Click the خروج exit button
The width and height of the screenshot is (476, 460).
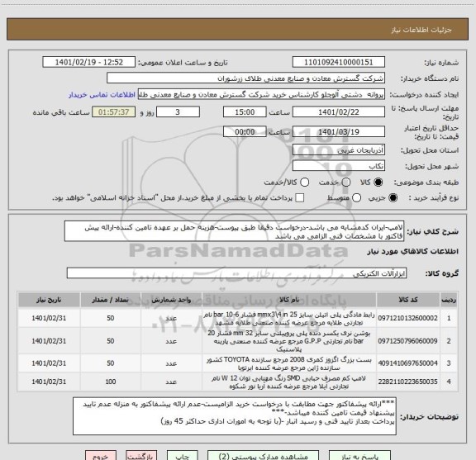[101, 455]
